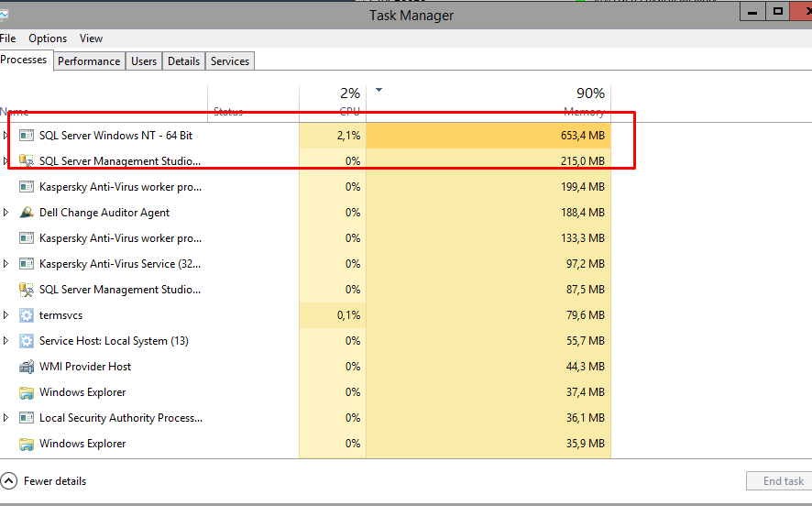812x506 pixels.
Task: Click the Local Security Authority Process icon
Action: [27, 418]
